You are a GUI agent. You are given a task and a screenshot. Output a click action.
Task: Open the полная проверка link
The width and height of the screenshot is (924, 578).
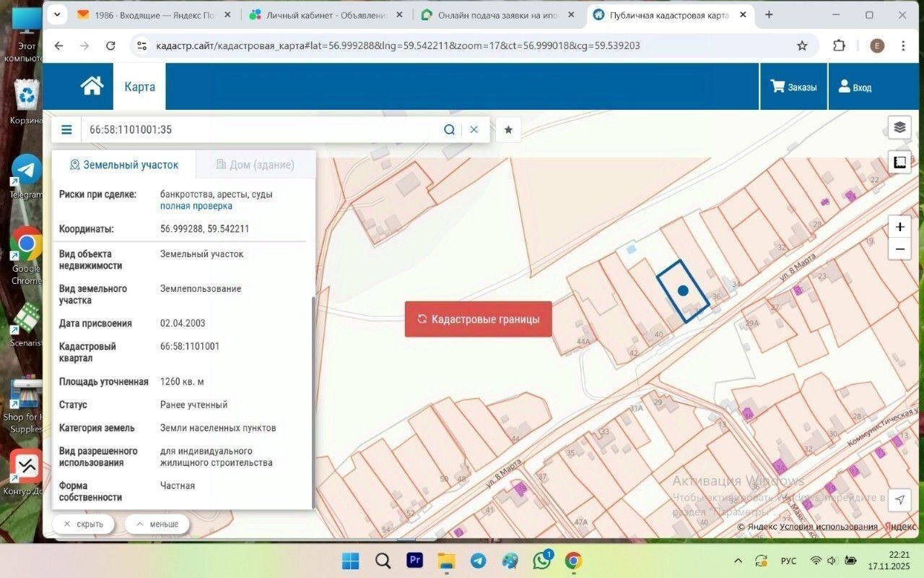pos(196,206)
